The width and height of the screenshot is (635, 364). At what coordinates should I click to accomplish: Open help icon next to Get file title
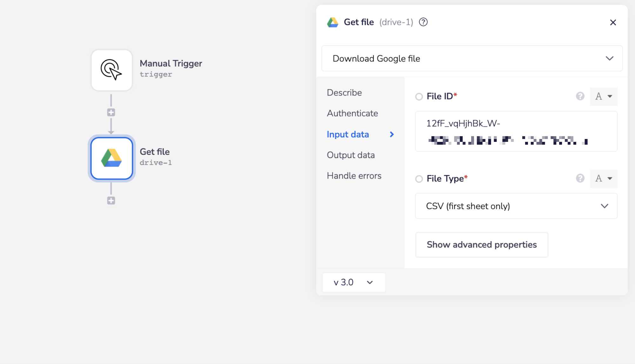423,22
